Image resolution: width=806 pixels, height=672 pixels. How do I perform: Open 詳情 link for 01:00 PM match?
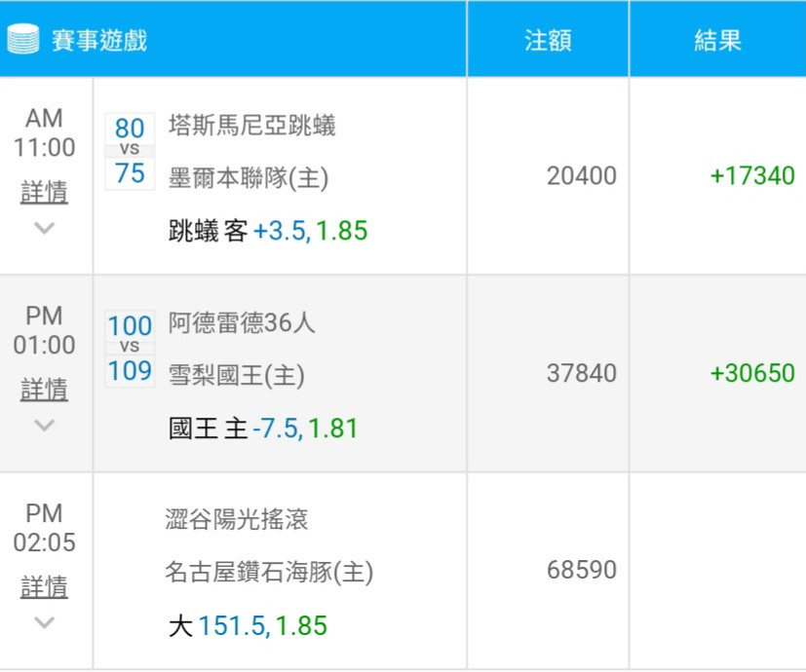coord(44,390)
